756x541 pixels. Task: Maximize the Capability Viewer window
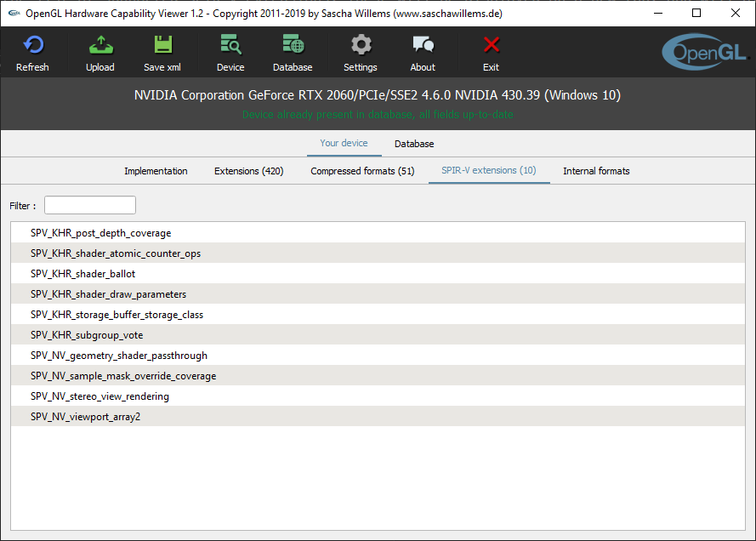pos(696,13)
